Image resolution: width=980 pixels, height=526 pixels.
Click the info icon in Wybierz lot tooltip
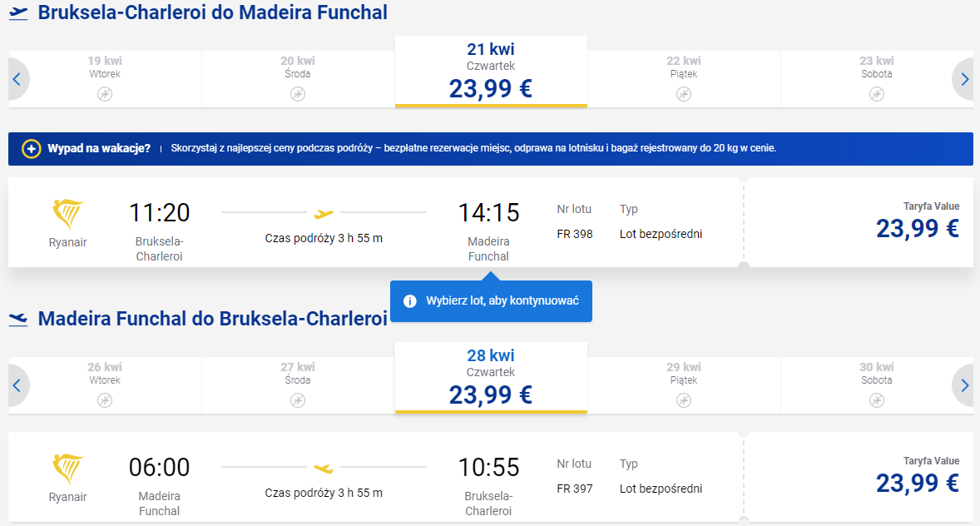410,301
